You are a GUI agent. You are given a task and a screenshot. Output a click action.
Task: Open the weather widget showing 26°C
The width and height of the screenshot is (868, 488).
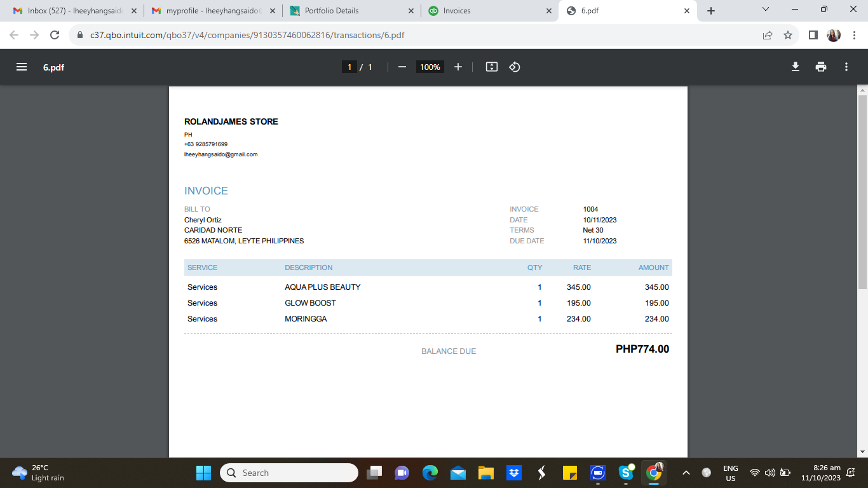[38, 473]
